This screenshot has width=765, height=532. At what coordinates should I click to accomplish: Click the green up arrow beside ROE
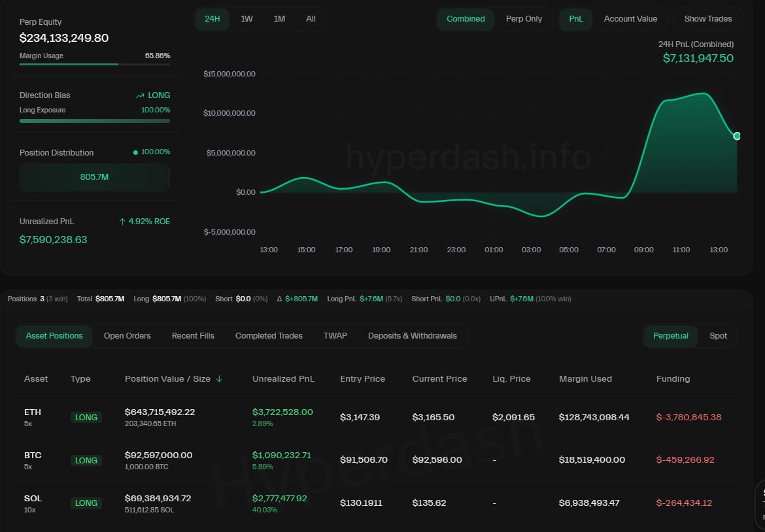(122, 222)
